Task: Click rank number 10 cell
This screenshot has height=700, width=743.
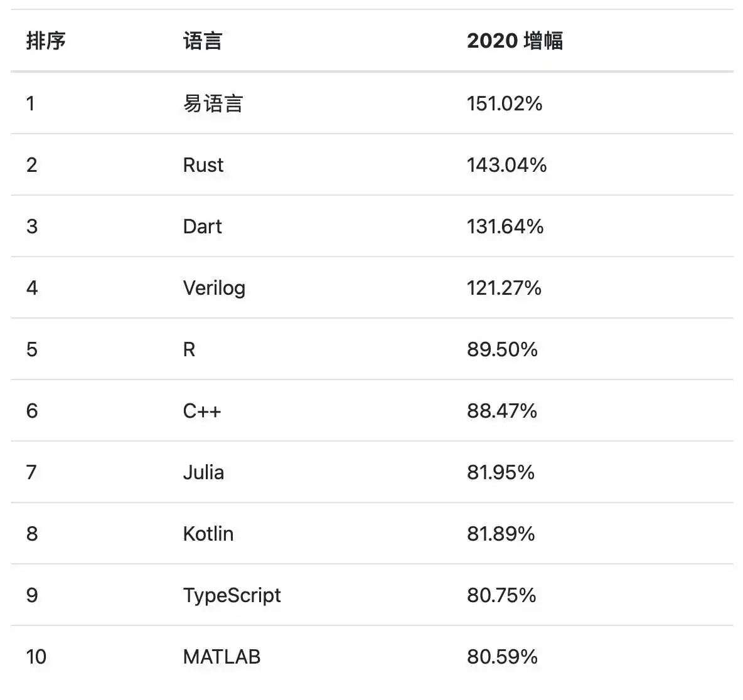Action: point(36,657)
